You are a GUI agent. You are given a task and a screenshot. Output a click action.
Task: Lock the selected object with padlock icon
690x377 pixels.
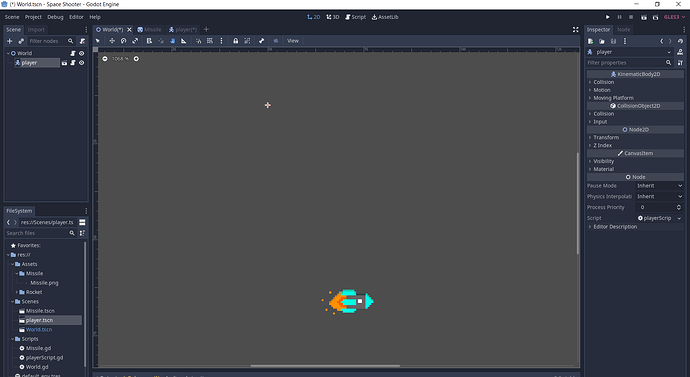[235, 41]
